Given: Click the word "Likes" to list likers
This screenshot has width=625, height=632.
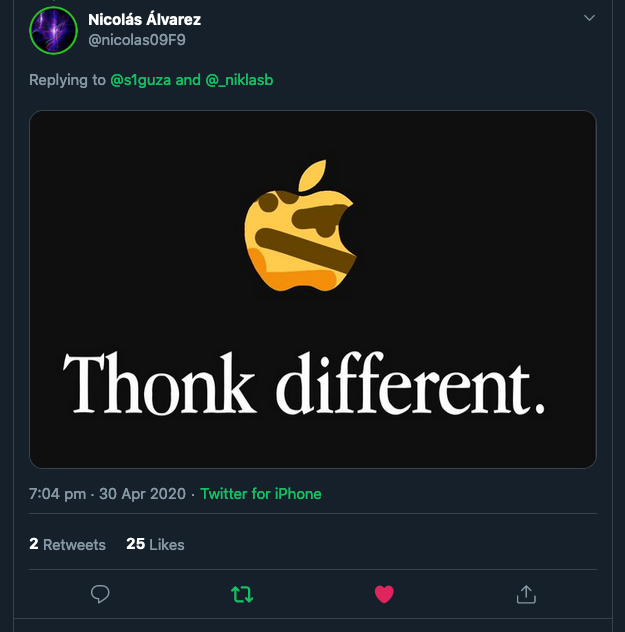Looking at the screenshot, I should click(167, 545).
